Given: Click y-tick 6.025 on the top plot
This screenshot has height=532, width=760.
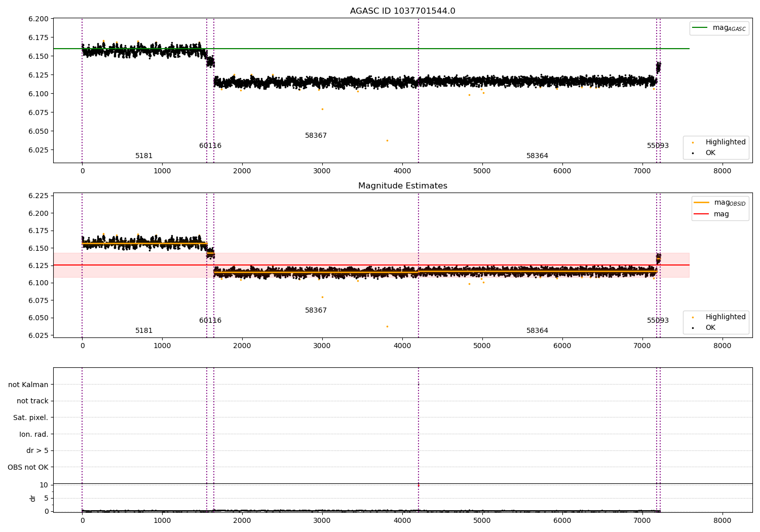Looking at the screenshot, I should (39, 150).
